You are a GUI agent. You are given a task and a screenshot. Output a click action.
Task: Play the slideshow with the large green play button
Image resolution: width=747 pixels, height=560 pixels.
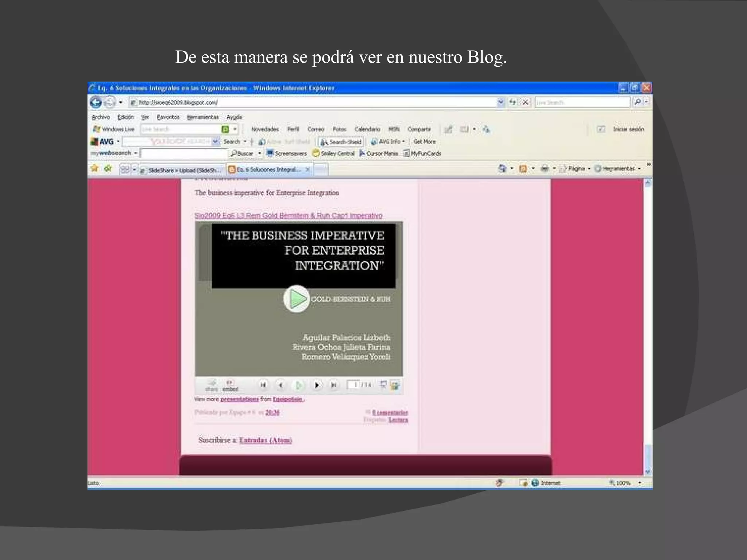(296, 299)
